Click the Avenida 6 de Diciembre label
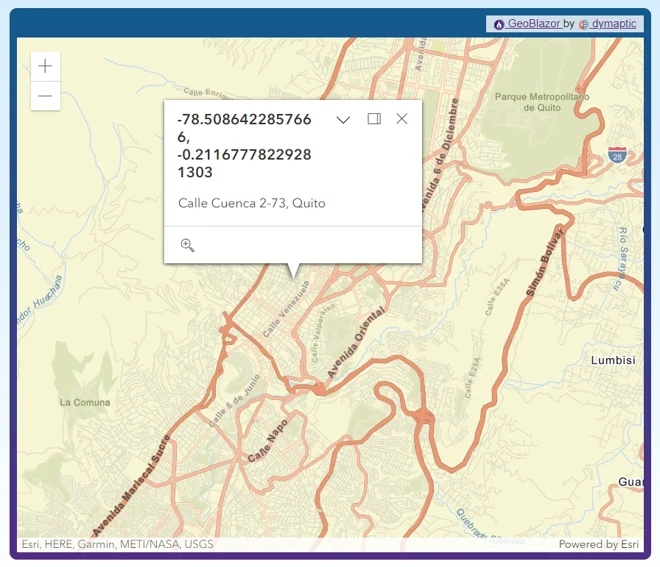Image resolution: width=660 pixels, height=567 pixels. [x=440, y=154]
